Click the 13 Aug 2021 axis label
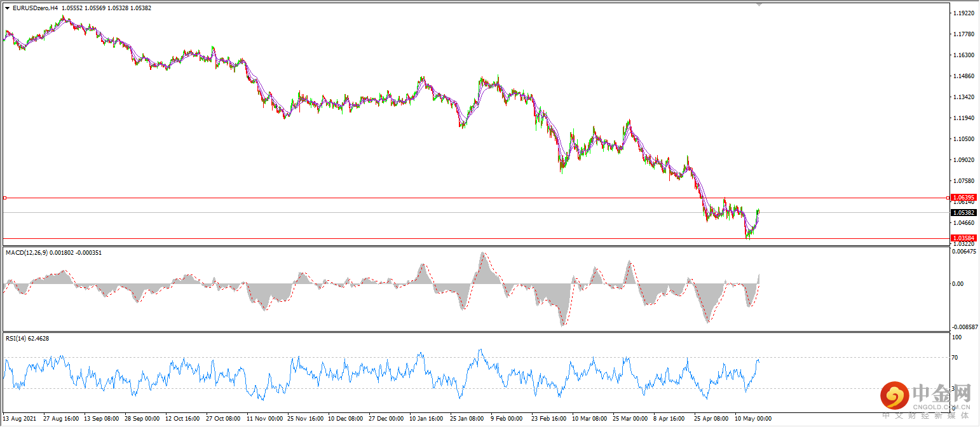 point(19,419)
